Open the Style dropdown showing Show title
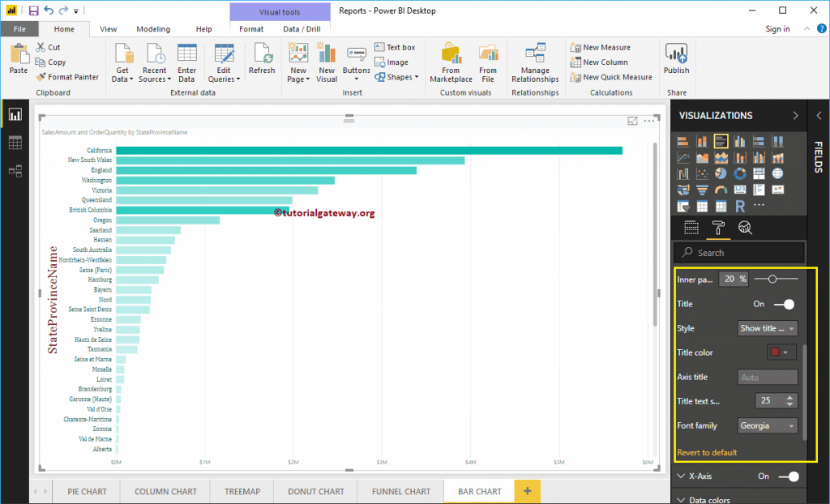The height and width of the screenshot is (504, 830). pos(767,328)
